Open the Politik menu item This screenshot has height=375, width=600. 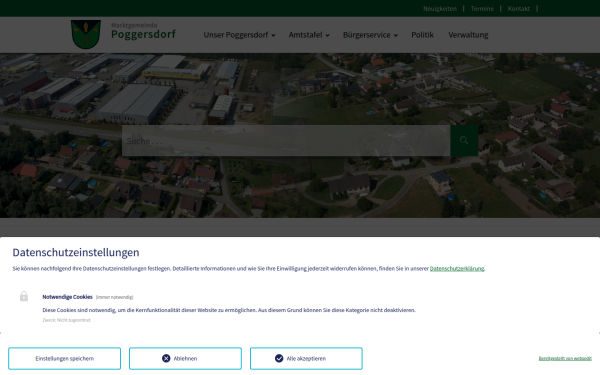(422, 35)
